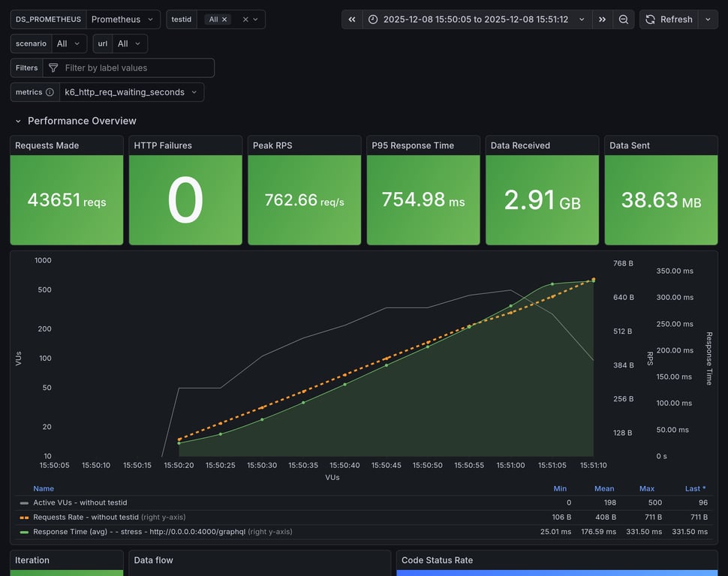Sort the legend by Last values
The width and height of the screenshot is (728, 576).
coord(693,488)
